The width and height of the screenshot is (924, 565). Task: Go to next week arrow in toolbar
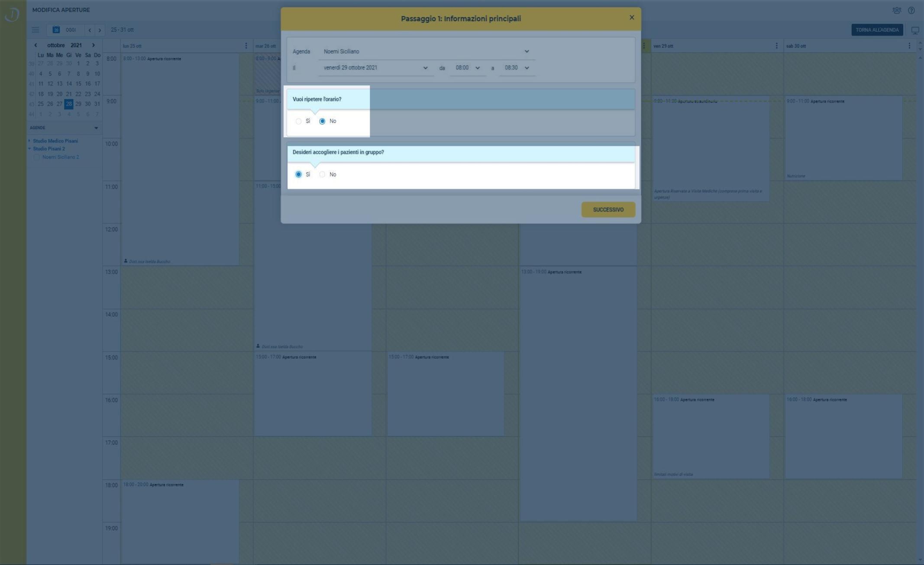(x=100, y=30)
